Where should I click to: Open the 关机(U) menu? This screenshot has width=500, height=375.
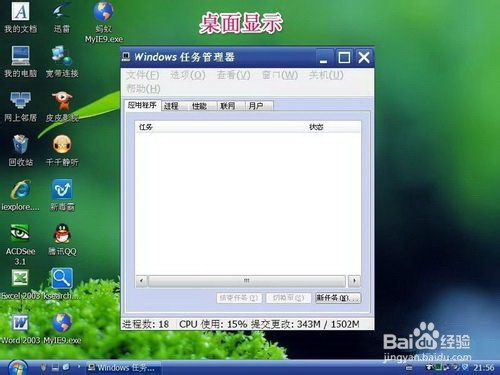[x=326, y=75]
